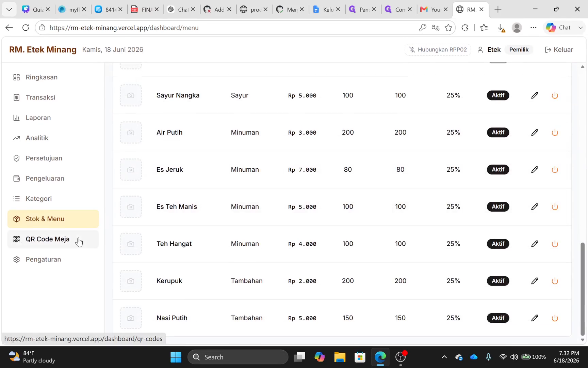Click the Pemilik role badge
The image size is (588, 368).
pos(519,50)
